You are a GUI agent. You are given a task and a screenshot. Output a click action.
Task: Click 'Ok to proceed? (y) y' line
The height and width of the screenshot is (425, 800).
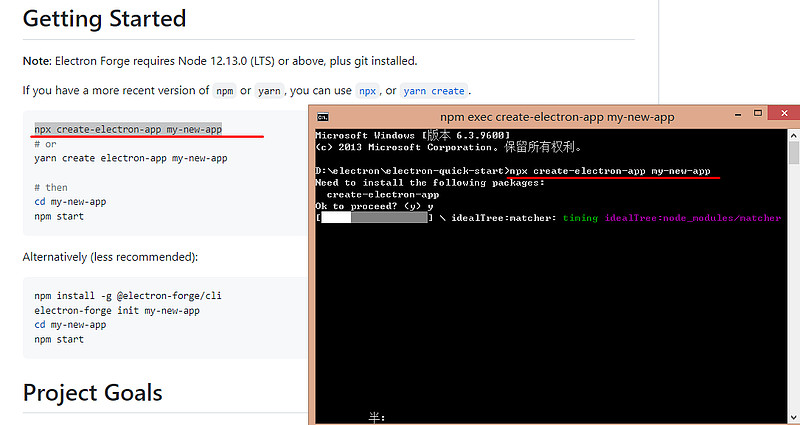374,206
